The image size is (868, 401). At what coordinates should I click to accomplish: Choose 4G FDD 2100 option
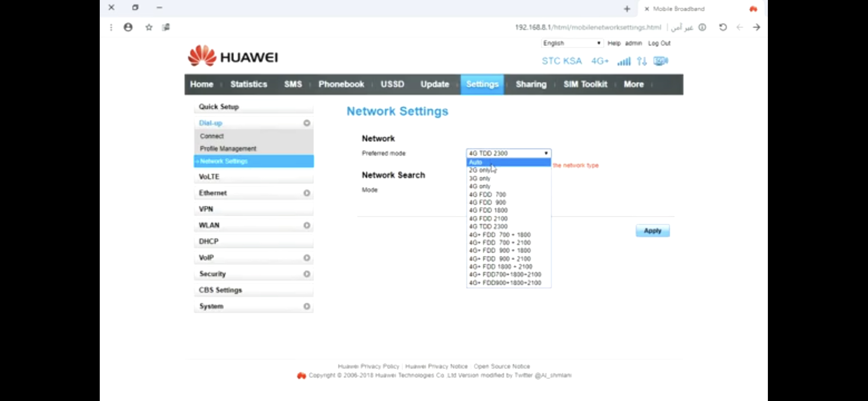pos(508,219)
